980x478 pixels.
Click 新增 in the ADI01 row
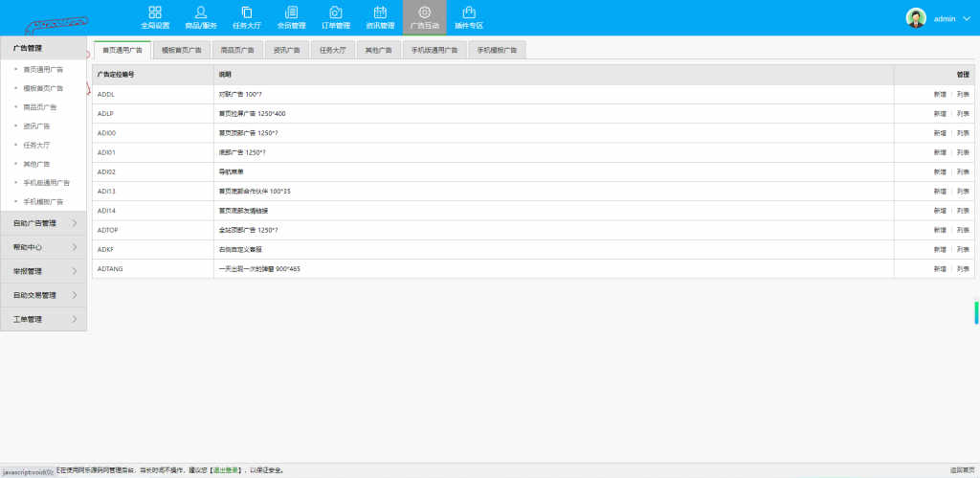pos(940,152)
